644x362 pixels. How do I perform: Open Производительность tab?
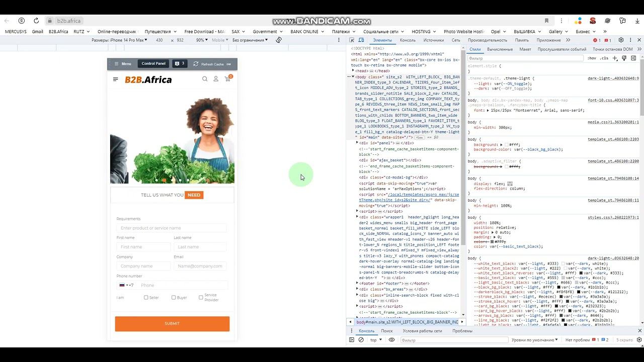(x=488, y=40)
